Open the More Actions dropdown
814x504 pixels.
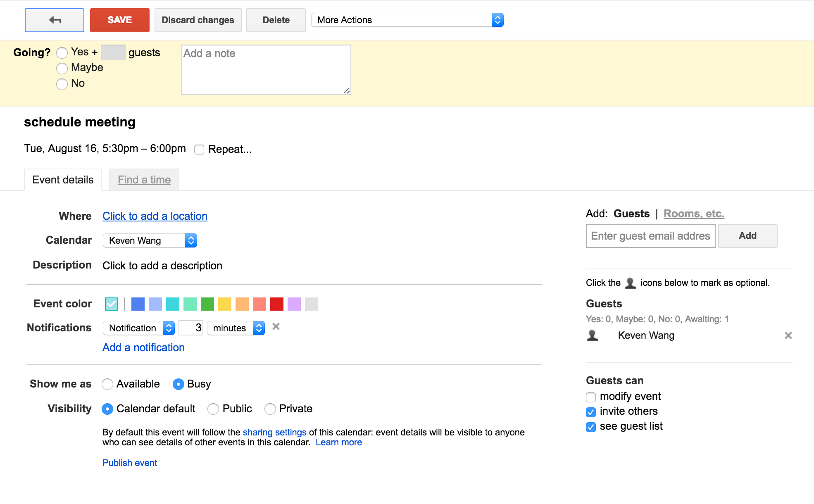(x=407, y=20)
